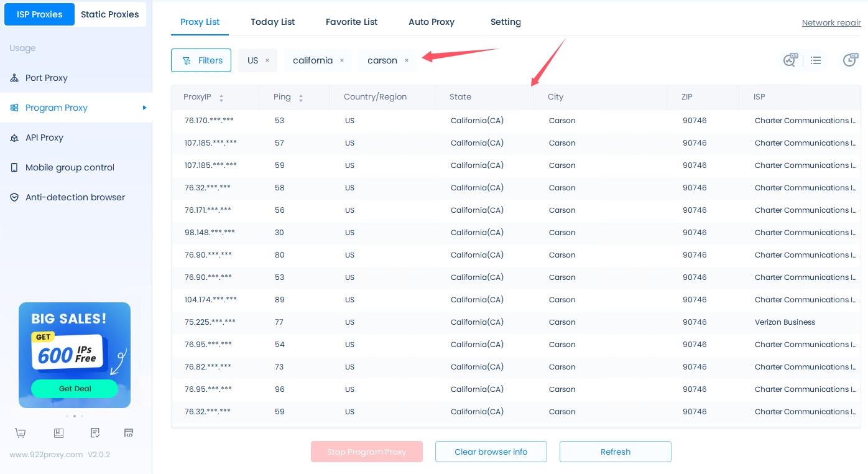Click the Mobile group control phone icon
Image resolution: width=868 pixels, height=474 pixels.
click(x=14, y=167)
